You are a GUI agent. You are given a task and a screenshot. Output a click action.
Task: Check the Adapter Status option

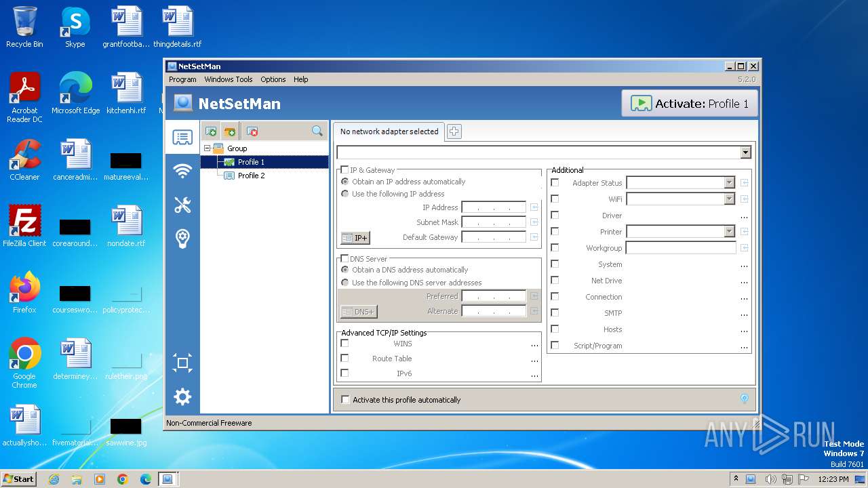[x=555, y=183]
